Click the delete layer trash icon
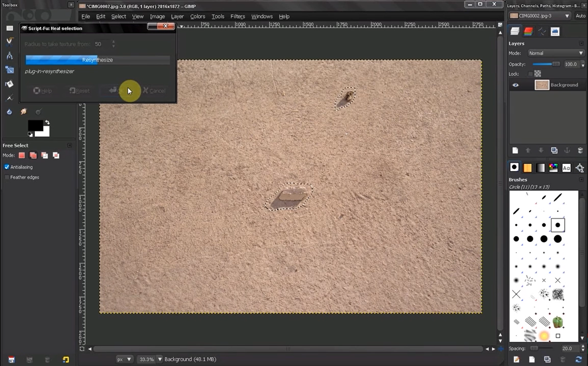The height and width of the screenshot is (366, 588). point(580,150)
